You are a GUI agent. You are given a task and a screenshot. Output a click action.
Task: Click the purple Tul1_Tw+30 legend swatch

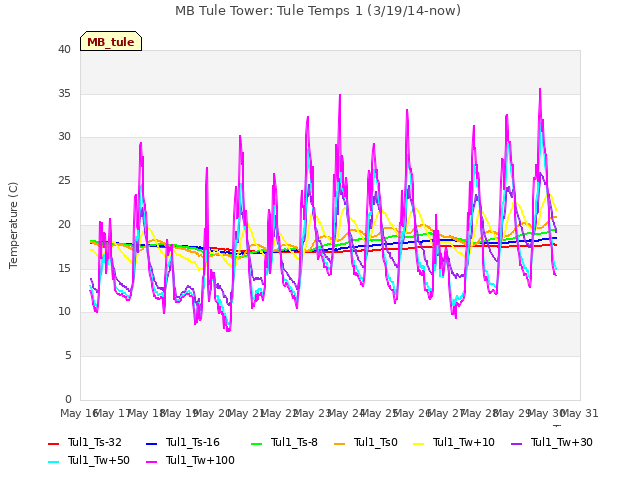(x=517, y=444)
